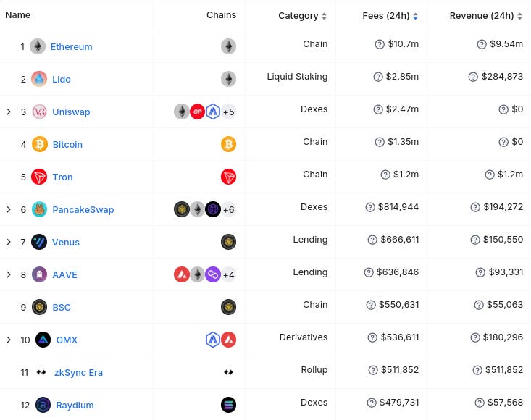Viewport: 531px width, 420px height.
Task: Click the Polygon chain icon in AAVE row
Action: pyautogui.click(x=213, y=274)
